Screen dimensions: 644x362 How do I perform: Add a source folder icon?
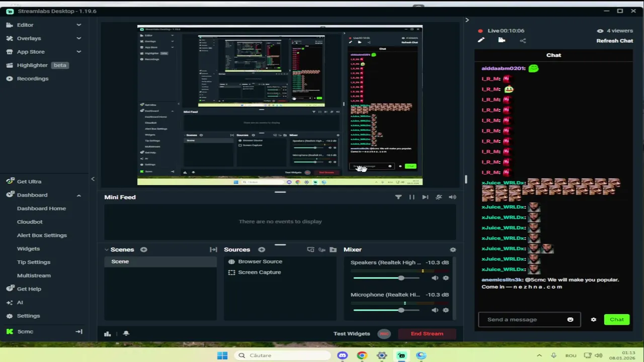(x=333, y=250)
